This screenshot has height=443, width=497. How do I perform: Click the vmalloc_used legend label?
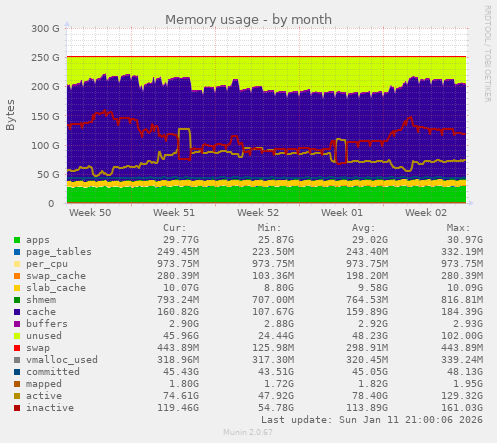62,360
